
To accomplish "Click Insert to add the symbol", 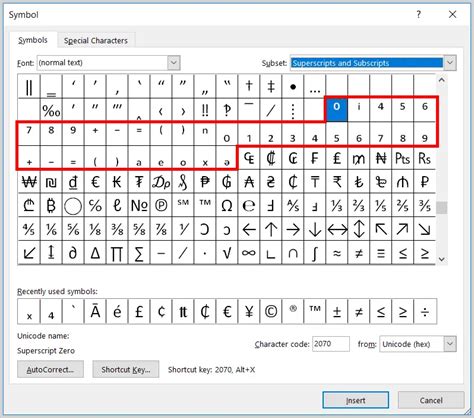I will (355, 400).
